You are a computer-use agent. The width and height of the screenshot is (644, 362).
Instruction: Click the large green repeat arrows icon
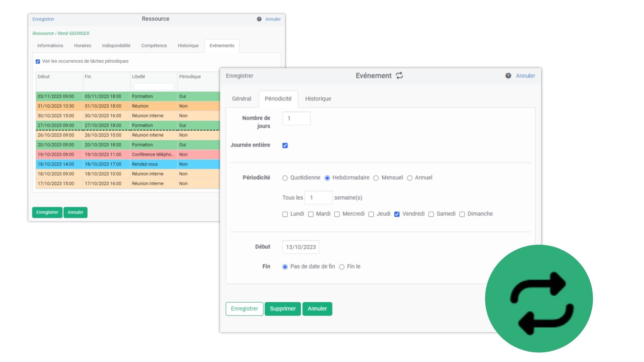click(539, 299)
